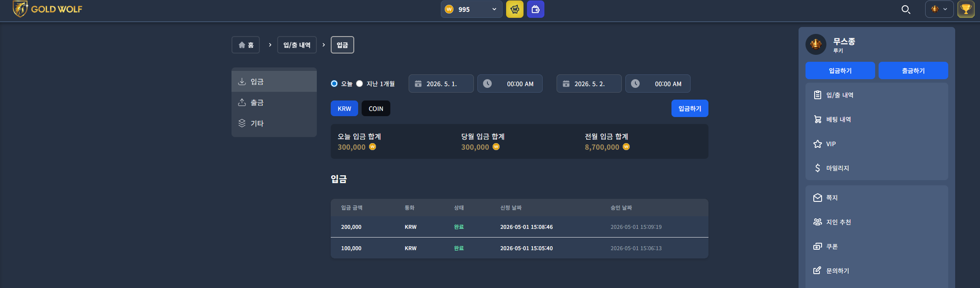Open the VIP star icon

tap(818, 144)
